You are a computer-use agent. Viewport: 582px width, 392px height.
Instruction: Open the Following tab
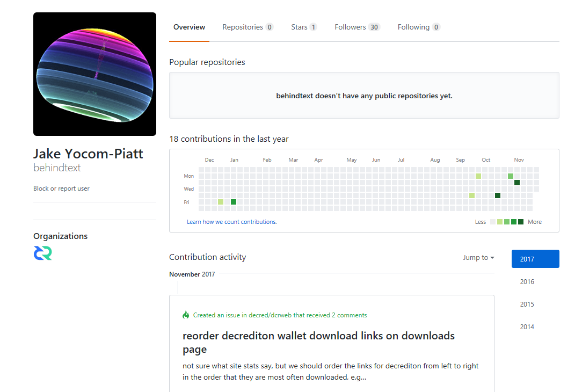tap(419, 27)
